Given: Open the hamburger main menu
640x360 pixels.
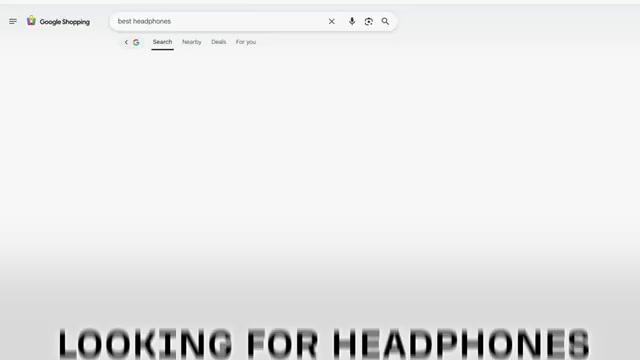Looking at the screenshot, I should point(13,21).
